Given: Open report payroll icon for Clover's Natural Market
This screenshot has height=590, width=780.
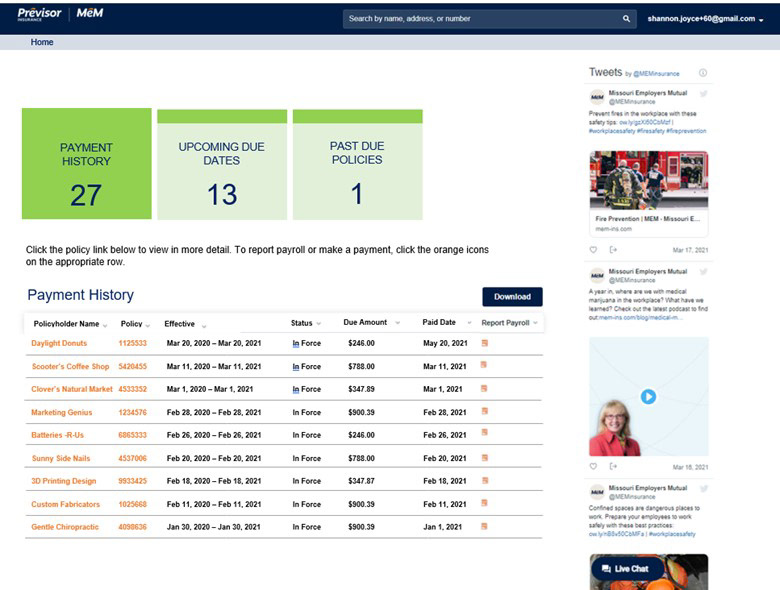Looking at the screenshot, I should pyautogui.click(x=484, y=388).
